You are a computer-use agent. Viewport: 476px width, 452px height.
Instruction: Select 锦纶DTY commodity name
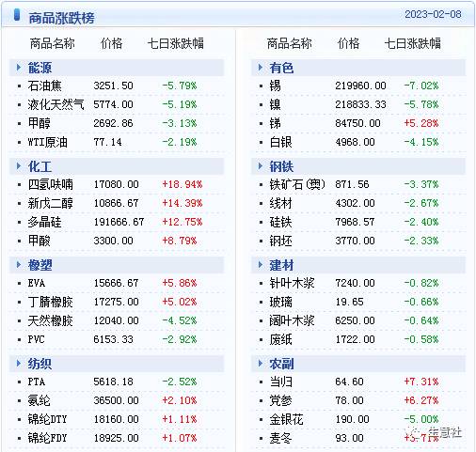pyautogui.click(x=47, y=419)
